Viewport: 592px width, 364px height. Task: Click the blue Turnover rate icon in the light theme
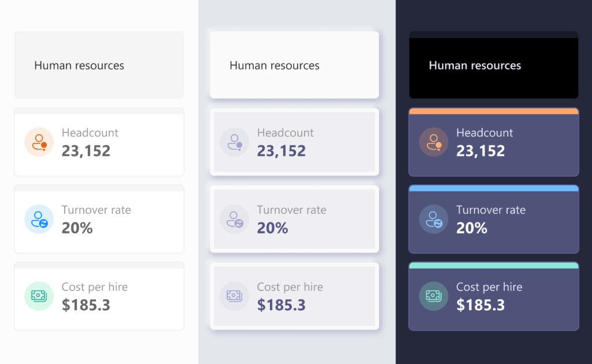(39, 219)
